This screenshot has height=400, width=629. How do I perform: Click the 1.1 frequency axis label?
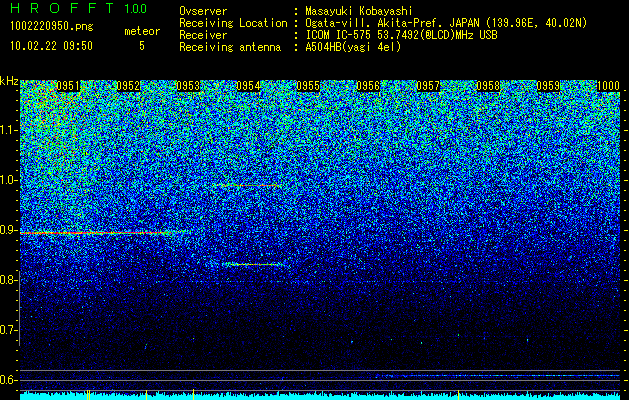[9, 130]
